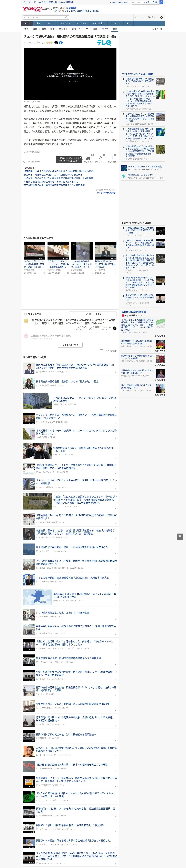Image resolution: width=186 pixels, height=868 pixels.
Task: Click the ログイン link
Action: 57,11
